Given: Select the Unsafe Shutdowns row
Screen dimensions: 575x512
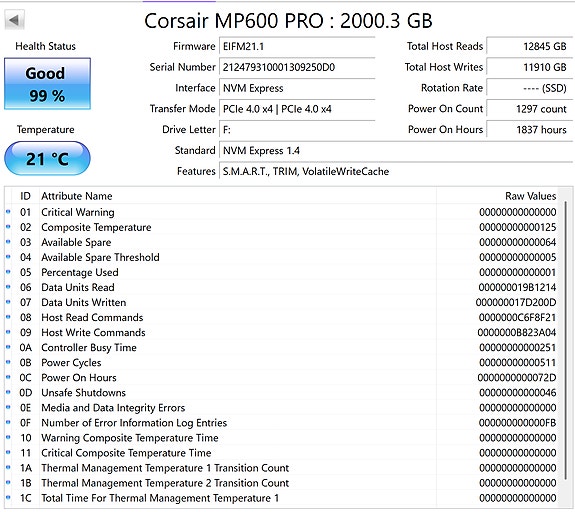Looking at the screenshot, I should (281, 393).
